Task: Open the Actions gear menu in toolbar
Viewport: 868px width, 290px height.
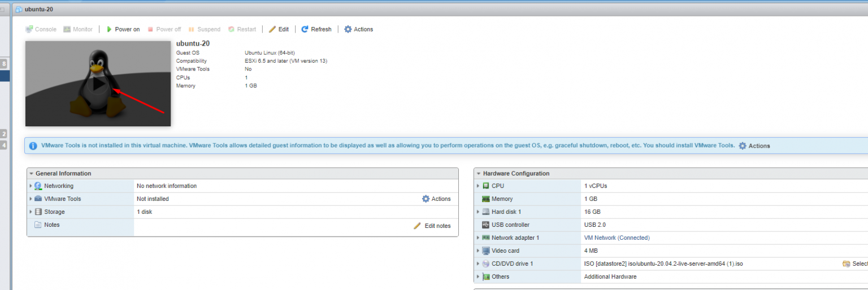Action: tap(358, 29)
